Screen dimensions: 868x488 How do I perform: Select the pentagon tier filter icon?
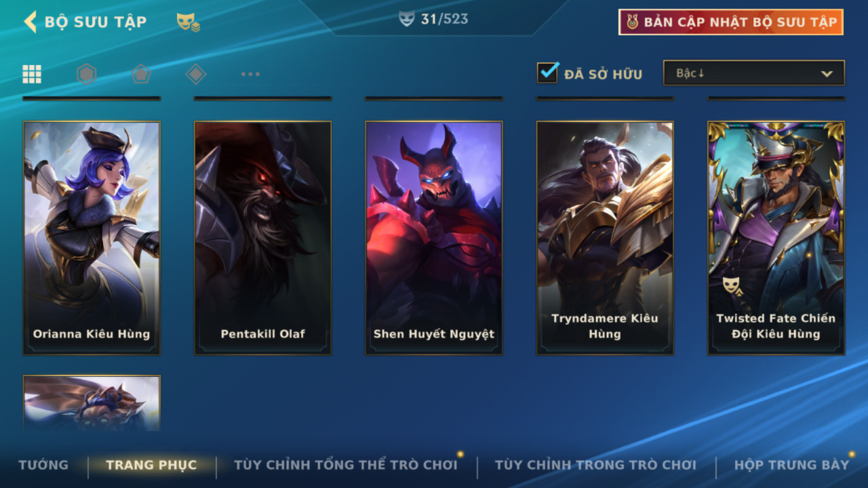[x=140, y=74]
